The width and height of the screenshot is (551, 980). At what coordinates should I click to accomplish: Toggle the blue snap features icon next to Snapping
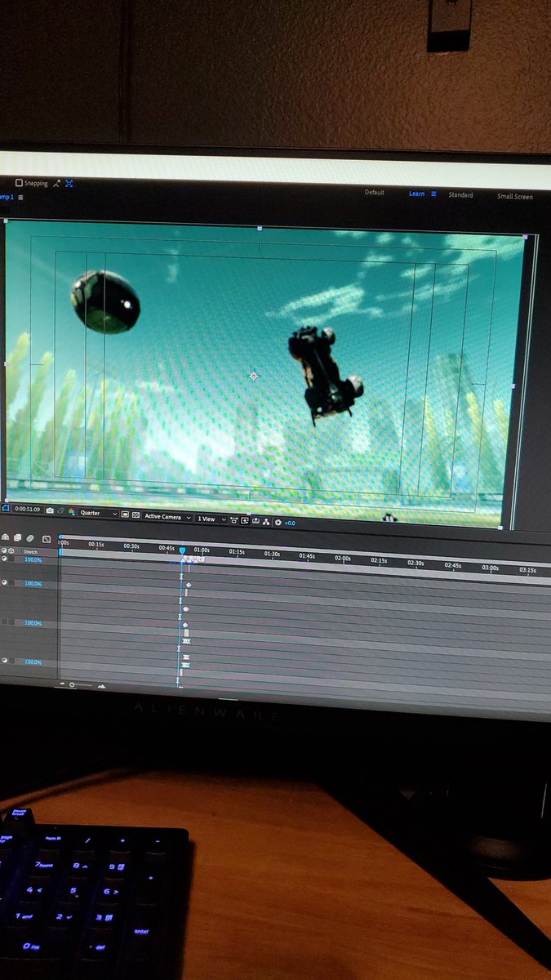69,184
